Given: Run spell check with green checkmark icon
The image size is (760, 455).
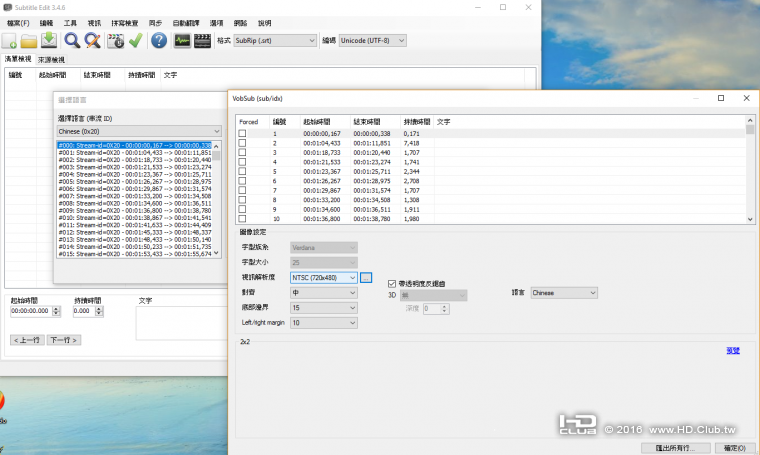Looking at the screenshot, I should click(x=136, y=41).
